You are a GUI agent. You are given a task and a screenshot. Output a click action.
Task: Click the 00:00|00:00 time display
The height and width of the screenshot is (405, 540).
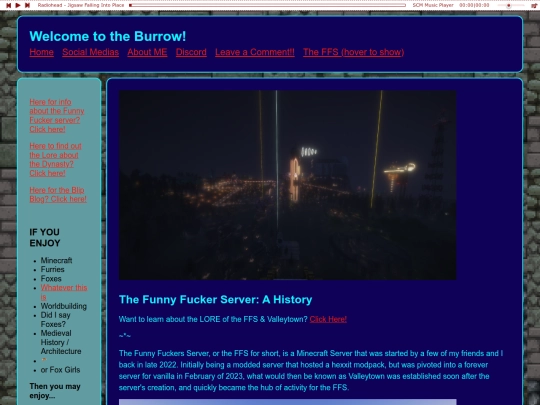[474, 5]
